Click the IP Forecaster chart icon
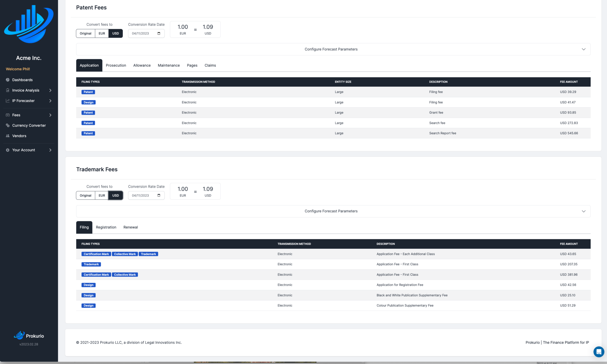607x364 pixels. coord(8,100)
